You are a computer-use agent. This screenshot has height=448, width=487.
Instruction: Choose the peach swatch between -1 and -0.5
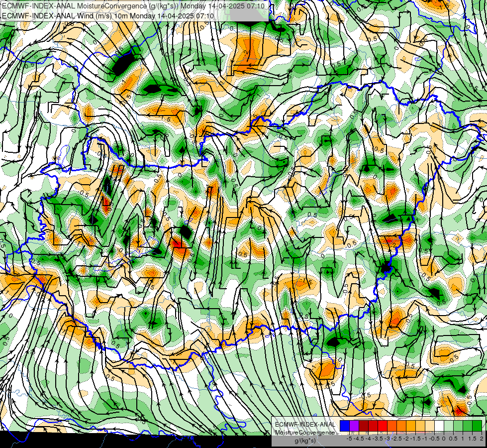coord(430,426)
